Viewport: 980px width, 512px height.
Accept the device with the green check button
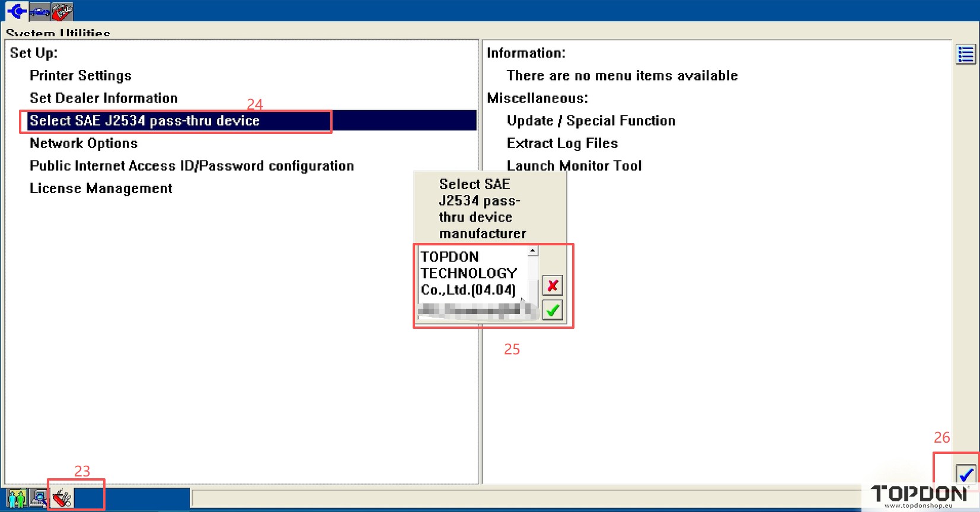(553, 310)
